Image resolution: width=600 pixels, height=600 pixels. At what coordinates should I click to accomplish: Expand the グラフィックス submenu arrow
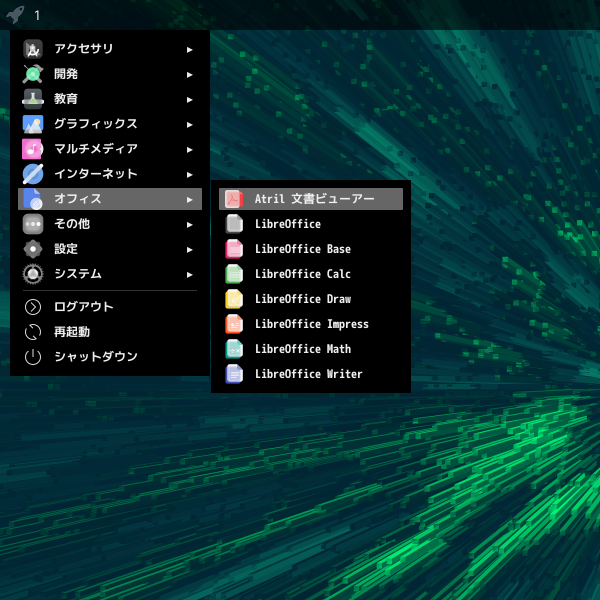click(189, 124)
